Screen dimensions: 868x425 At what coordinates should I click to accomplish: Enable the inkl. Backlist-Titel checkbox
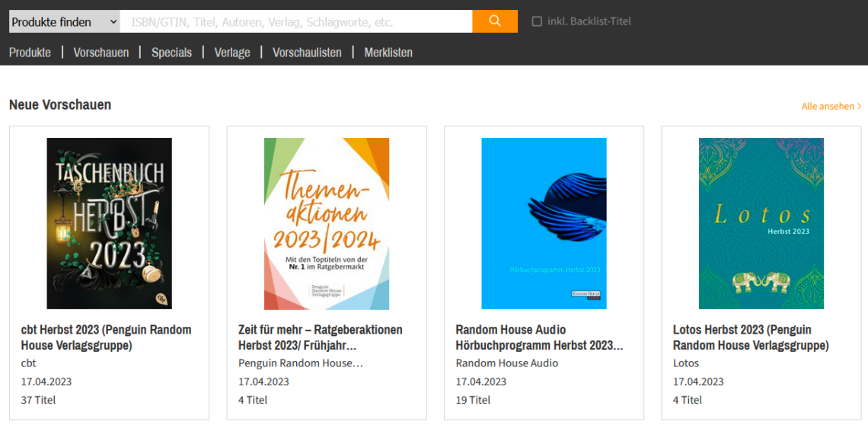click(x=537, y=21)
